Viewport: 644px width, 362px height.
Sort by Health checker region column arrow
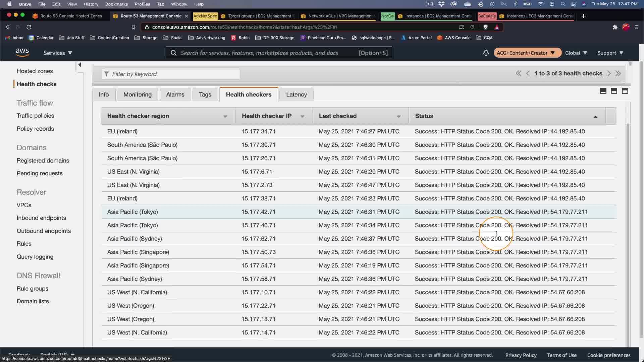[x=225, y=116]
